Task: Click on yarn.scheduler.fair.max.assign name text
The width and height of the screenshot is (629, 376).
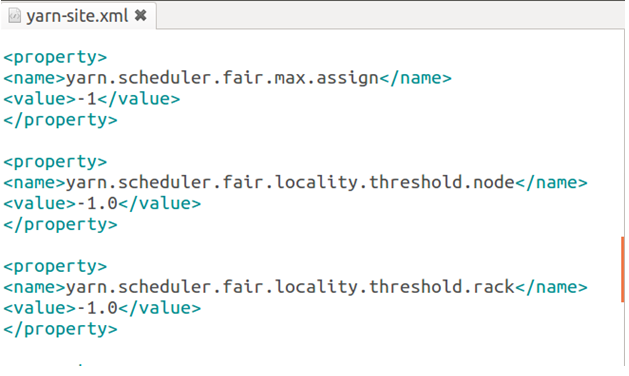Action: coord(222,78)
